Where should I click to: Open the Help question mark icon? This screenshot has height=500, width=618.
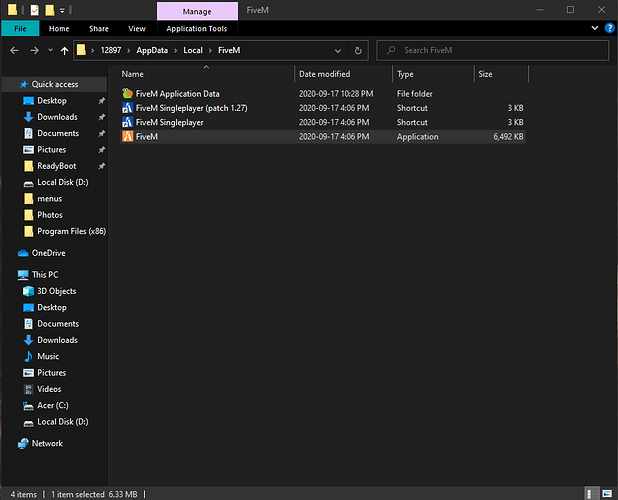607,29
